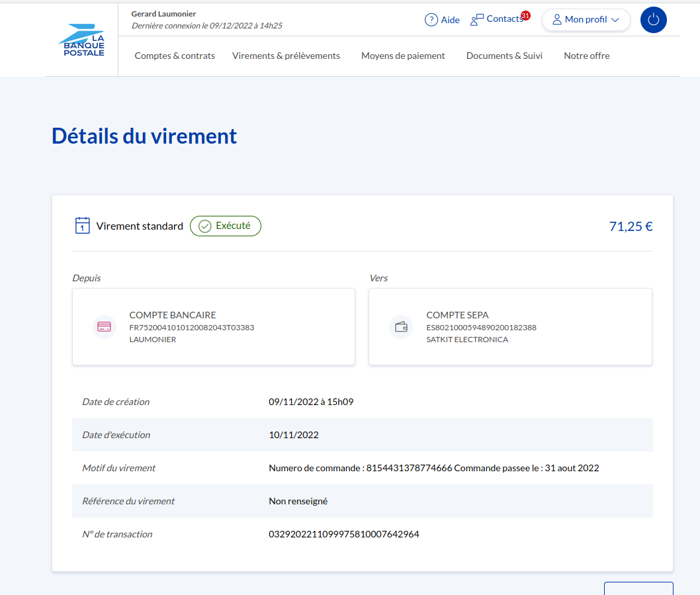The image size is (700, 595).
Task: Select the Satkit Electronica recipient card
Action: [x=509, y=327]
